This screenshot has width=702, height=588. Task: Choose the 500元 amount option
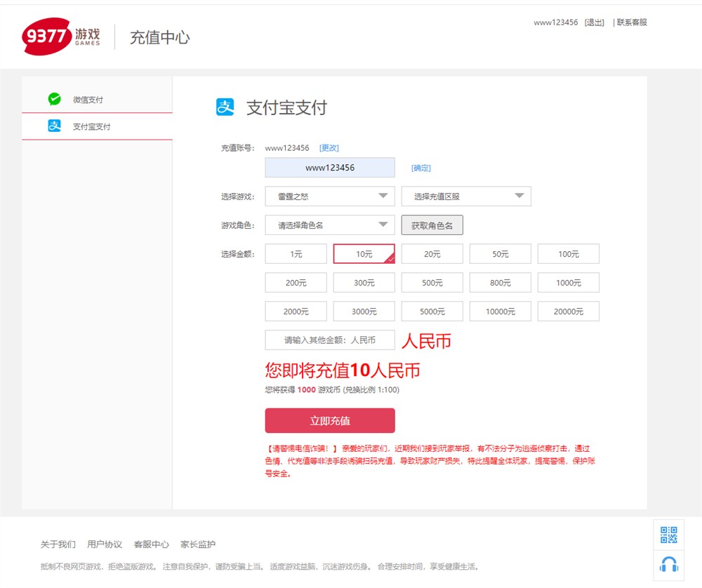tap(432, 283)
